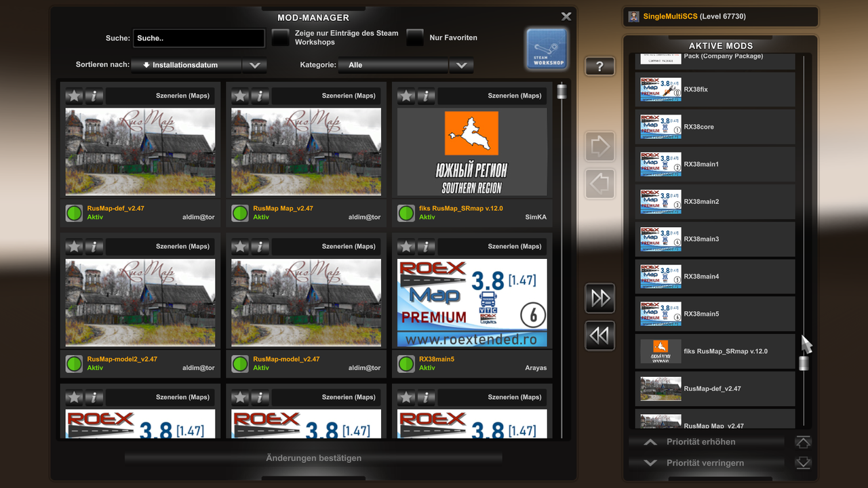This screenshot has width=868, height=488.
Task: Click double left arrows to deactivate all
Action: click(599, 335)
